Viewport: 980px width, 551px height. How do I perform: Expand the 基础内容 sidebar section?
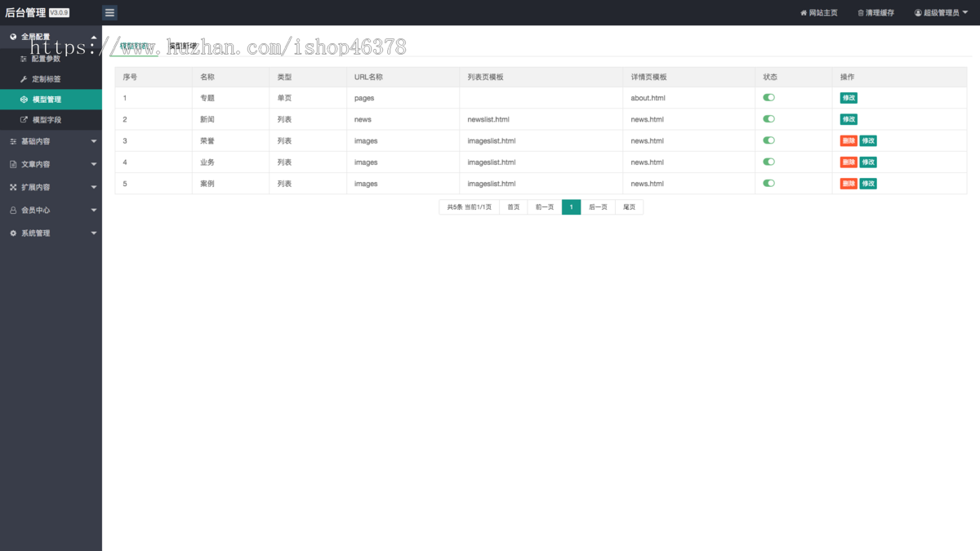(x=51, y=141)
